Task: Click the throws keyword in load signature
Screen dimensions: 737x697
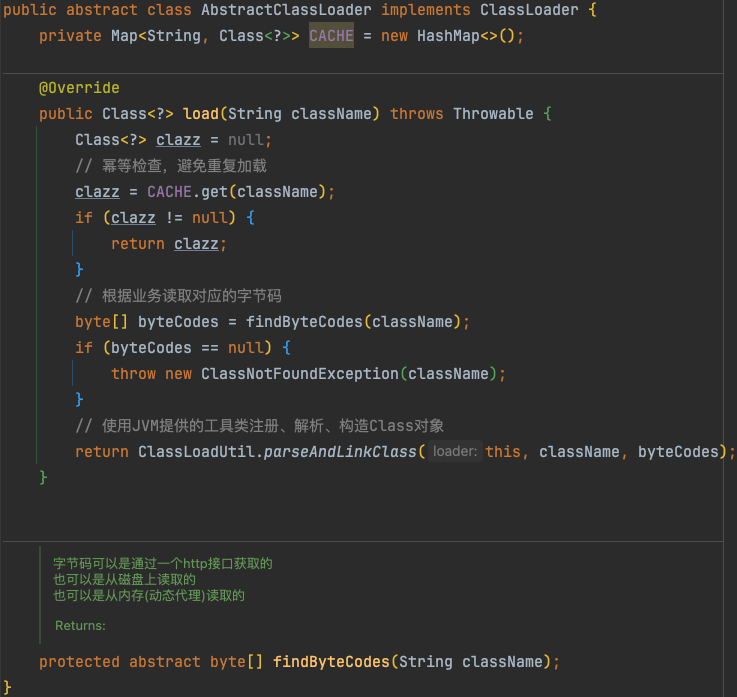Action: tap(416, 114)
